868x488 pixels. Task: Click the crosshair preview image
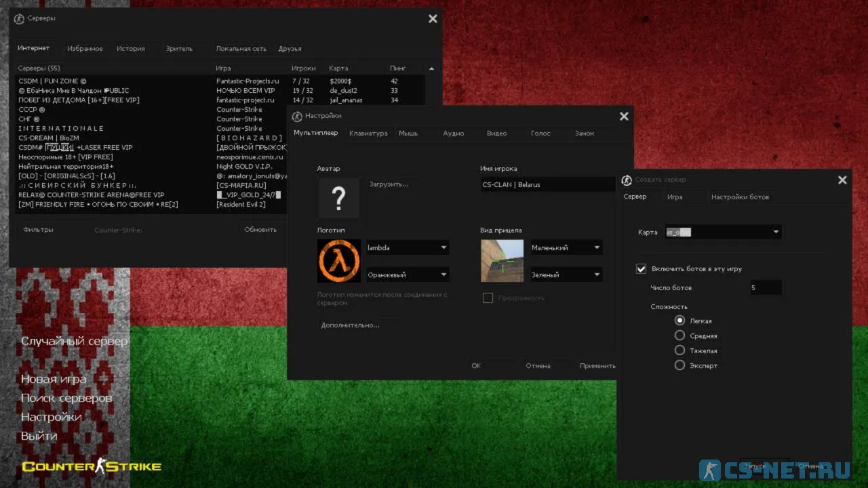point(502,261)
